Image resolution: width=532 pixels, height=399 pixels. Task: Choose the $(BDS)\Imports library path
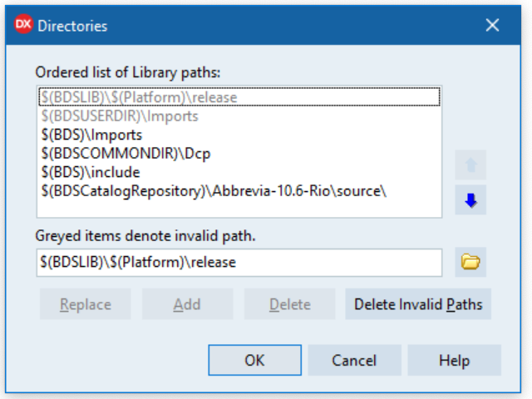(91, 135)
